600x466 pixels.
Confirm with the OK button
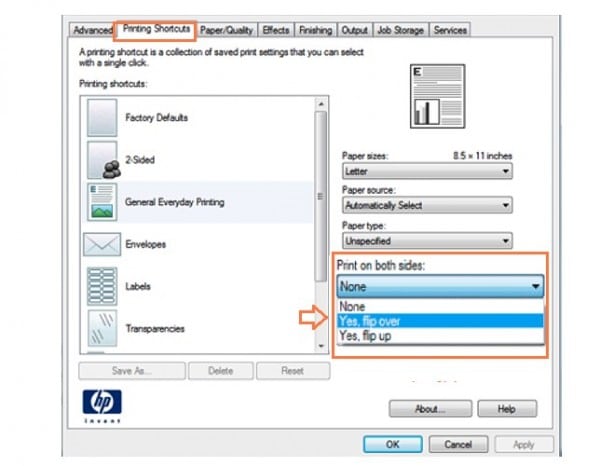pyautogui.click(x=393, y=444)
